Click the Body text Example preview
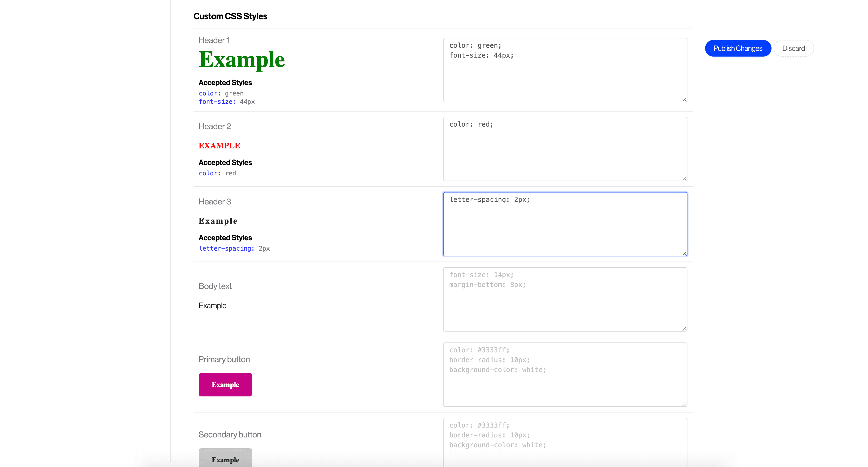This screenshot has height=467, width=868. point(212,306)
